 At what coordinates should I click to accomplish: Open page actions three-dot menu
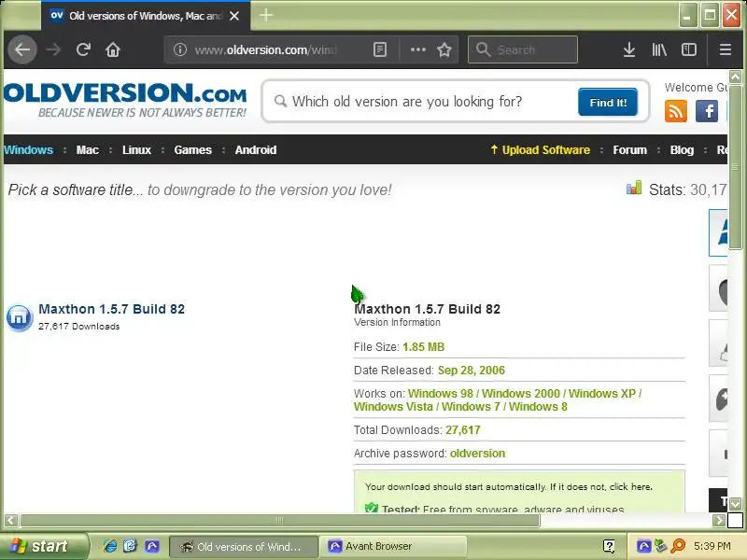point(417,49)
